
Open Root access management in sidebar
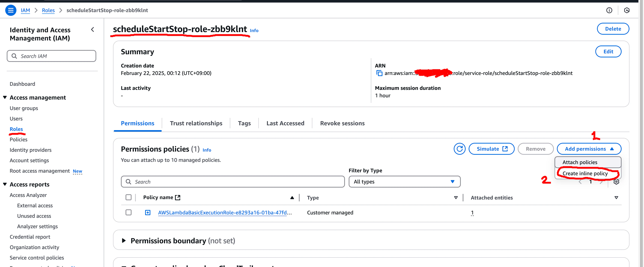coord(40,171)
